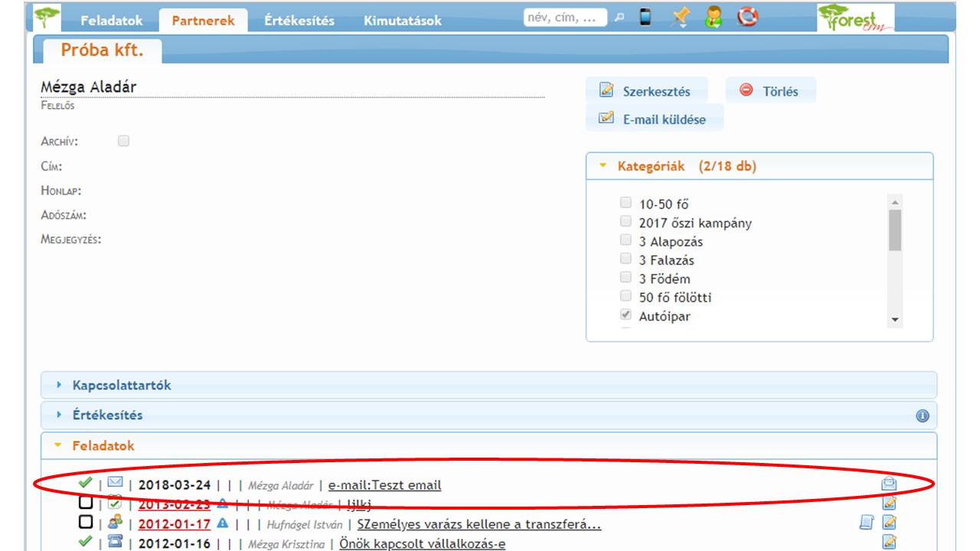980x551 pixels.
Task: Uncheck the Autóipar category checkbox
Action: [626, 315]
